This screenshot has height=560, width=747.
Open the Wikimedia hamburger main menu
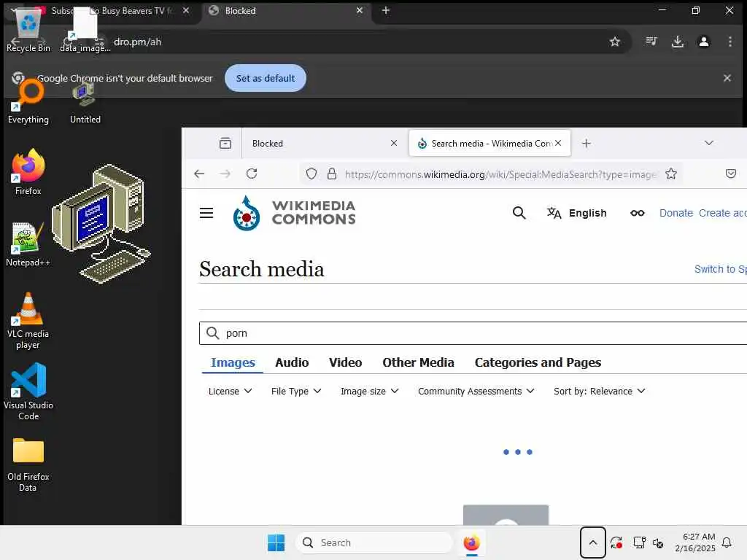[206, 213]
